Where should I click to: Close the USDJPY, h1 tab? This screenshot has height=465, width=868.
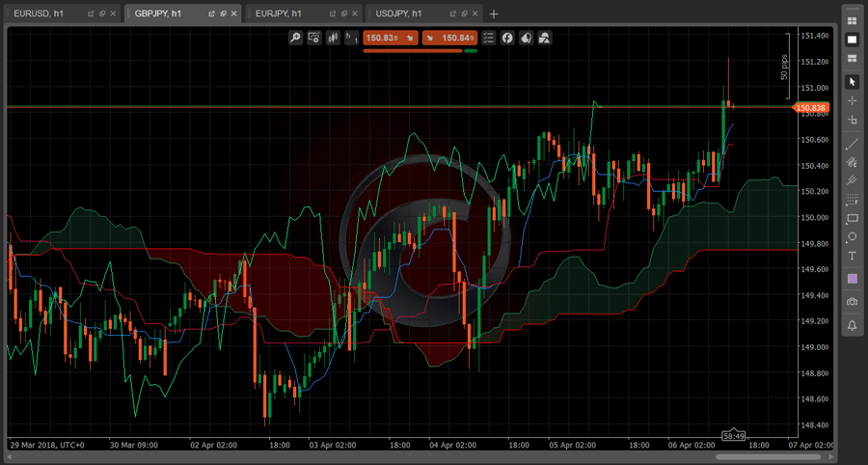click(x=475, y=14)
